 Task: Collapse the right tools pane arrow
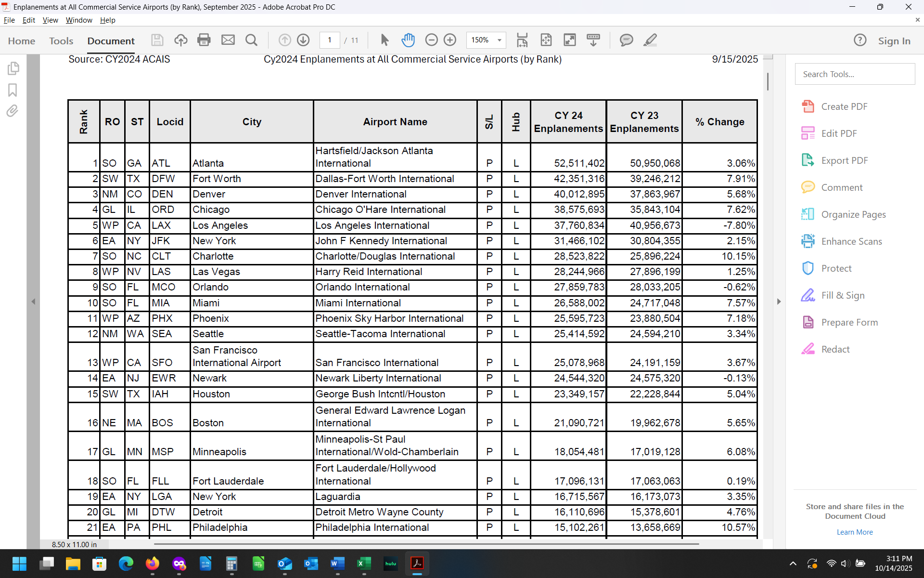(x=779, y=302)
